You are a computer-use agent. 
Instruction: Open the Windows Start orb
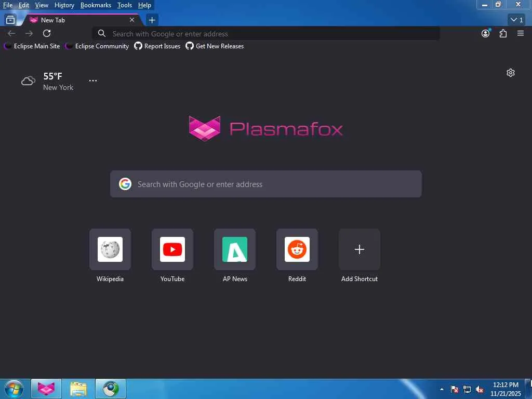[x=14, y=389]
